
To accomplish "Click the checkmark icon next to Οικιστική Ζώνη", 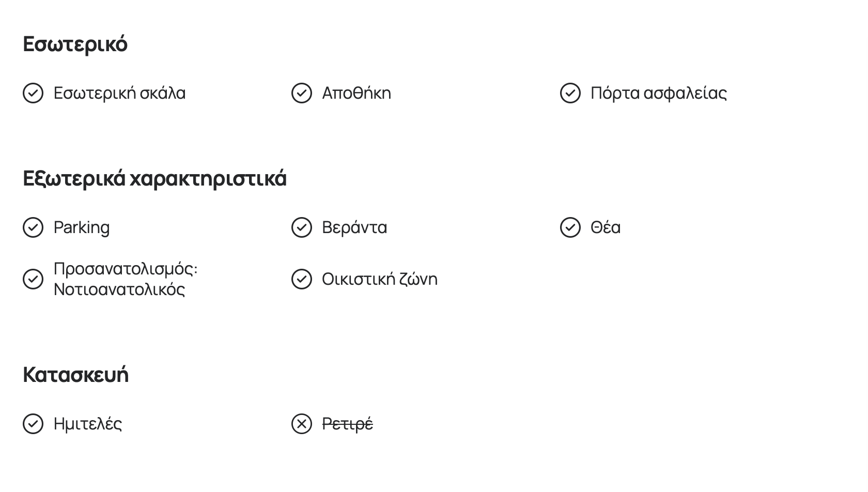I will pyautogui.click(x=302, y=279).
